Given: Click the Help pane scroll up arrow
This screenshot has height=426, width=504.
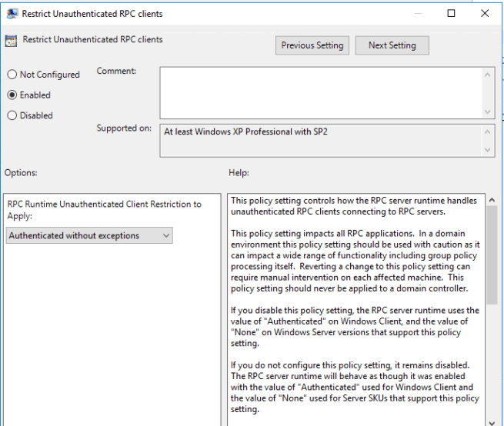Looking at the screenshot, I should click(492, 201).
